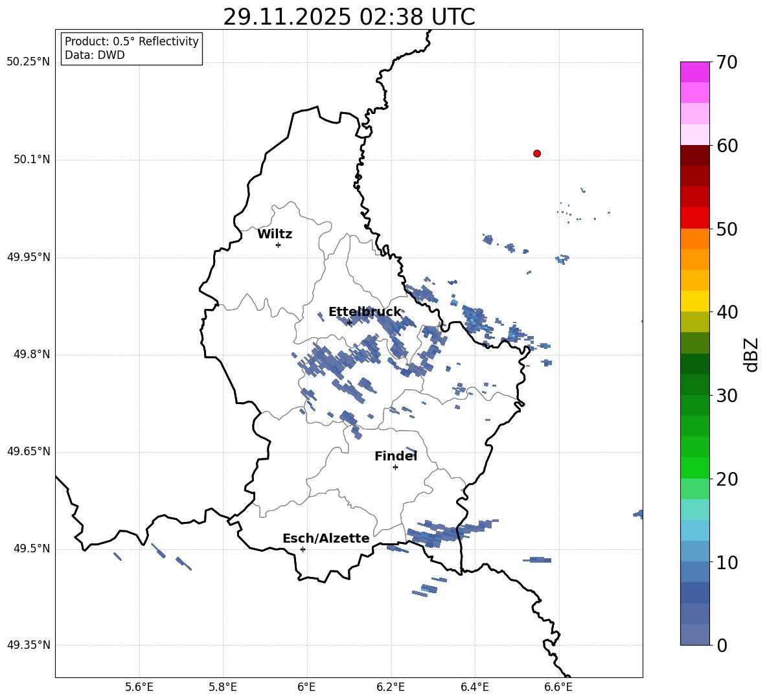This screenshot has height=700, width=767.
Task: Click 'Product: 0.5° Reflectivity' text
Action: click(132, 41)
